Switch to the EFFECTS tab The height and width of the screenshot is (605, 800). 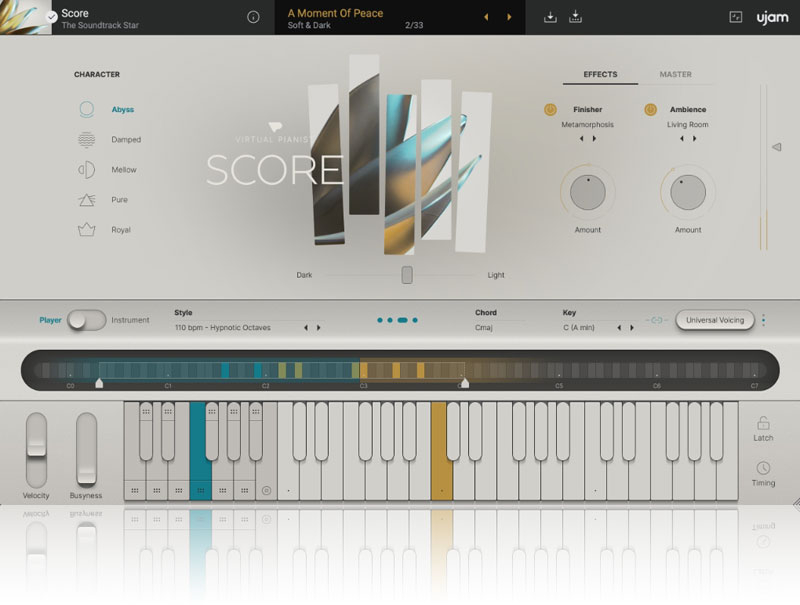click(600, 75)
